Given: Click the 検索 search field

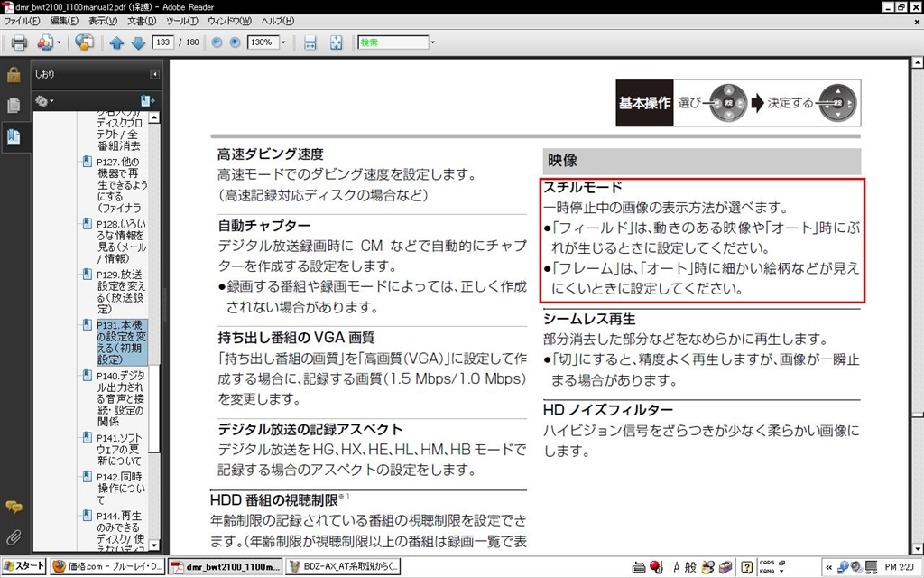Looking at the screenshot, I should (393, 42).
